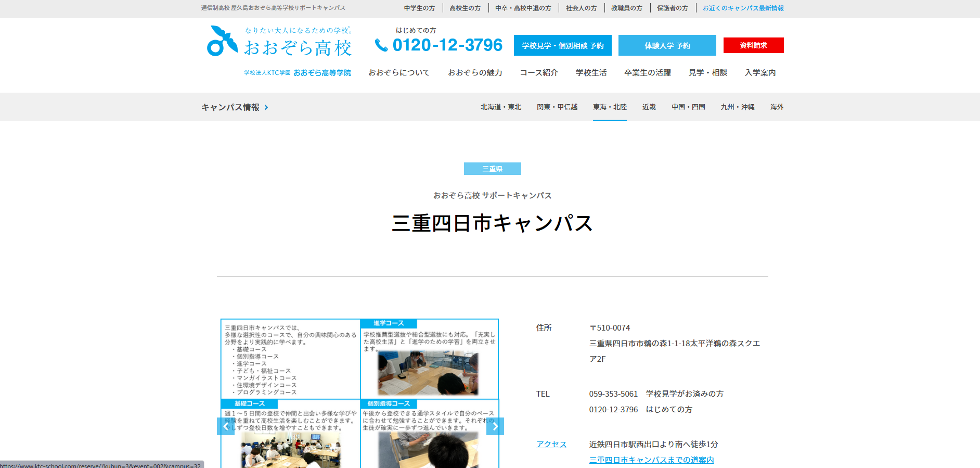Open キャンパス情報 with the chevron
Screen dimensions: 980x468
pos(266,107)
